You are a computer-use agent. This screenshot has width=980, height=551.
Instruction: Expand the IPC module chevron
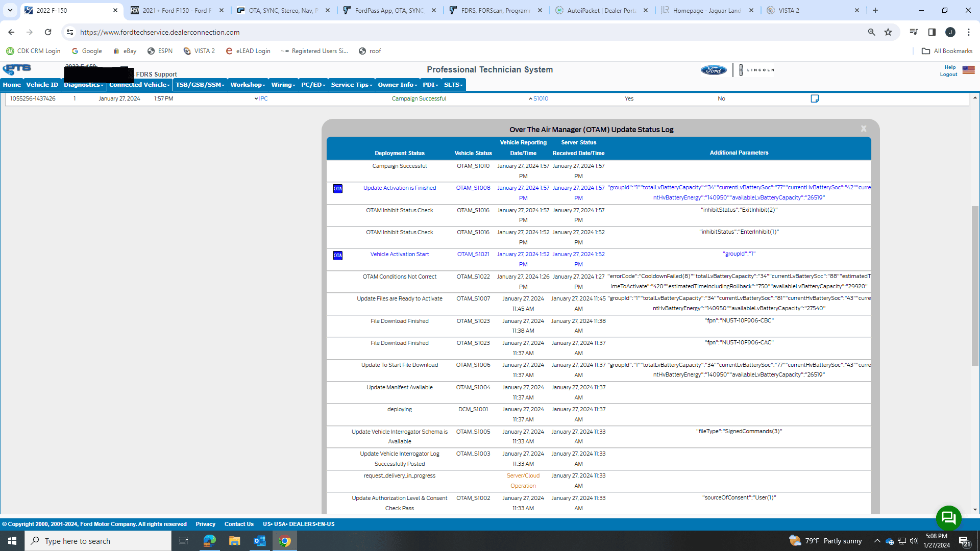tap(256, 99)
